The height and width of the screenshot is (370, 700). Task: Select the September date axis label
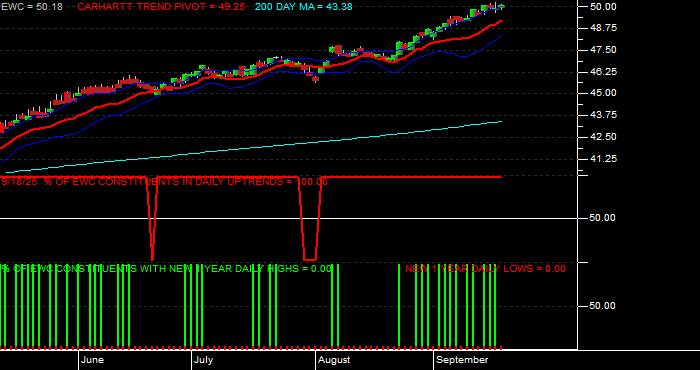(462, 360)
